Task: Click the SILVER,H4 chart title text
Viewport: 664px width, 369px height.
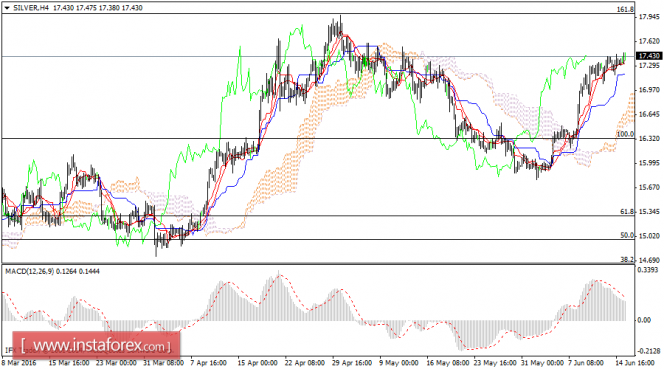Action: (31, 8)
